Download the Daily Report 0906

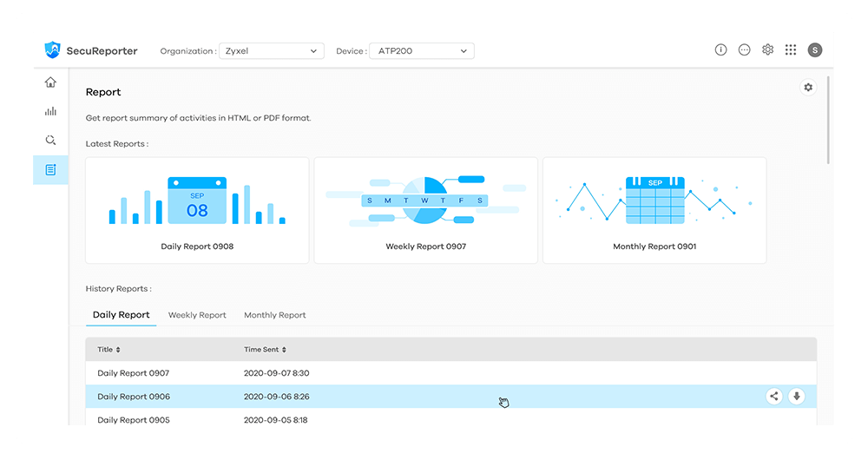pos(797,397)
